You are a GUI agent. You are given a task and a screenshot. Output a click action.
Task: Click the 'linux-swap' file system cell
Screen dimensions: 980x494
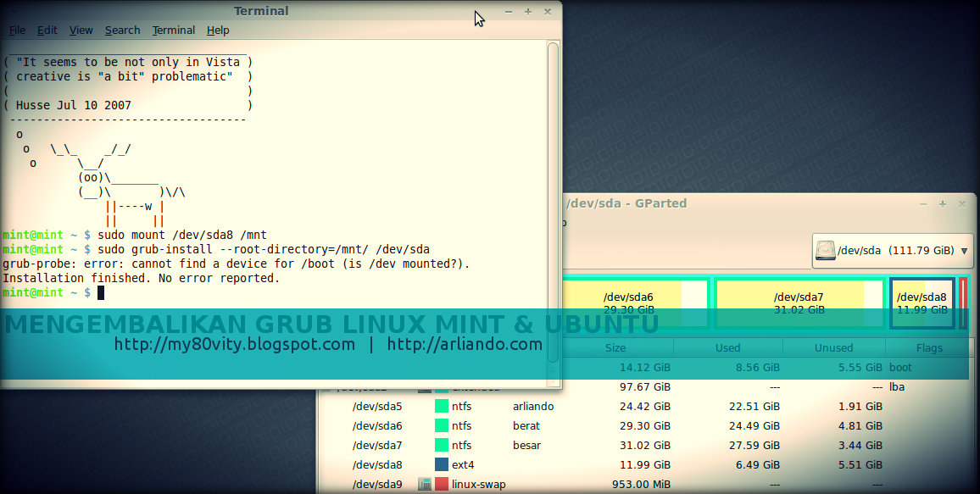tap(479, 484)
